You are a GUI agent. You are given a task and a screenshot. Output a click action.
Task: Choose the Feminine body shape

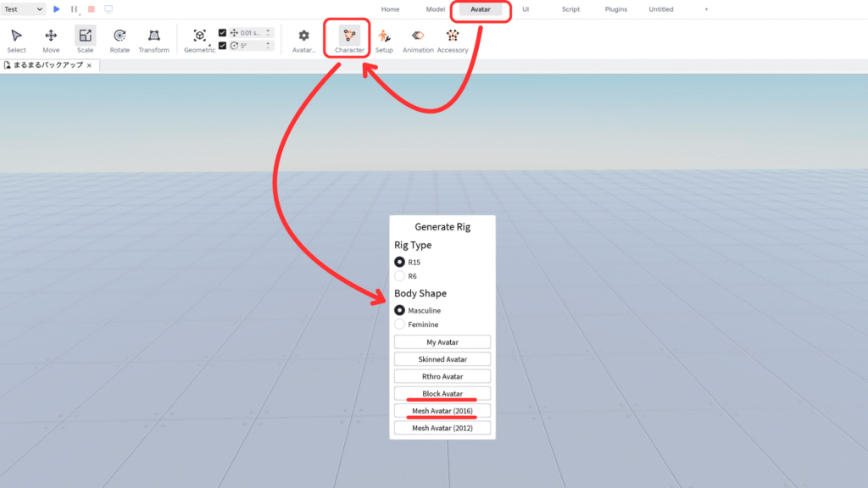[x=400, y=324]
